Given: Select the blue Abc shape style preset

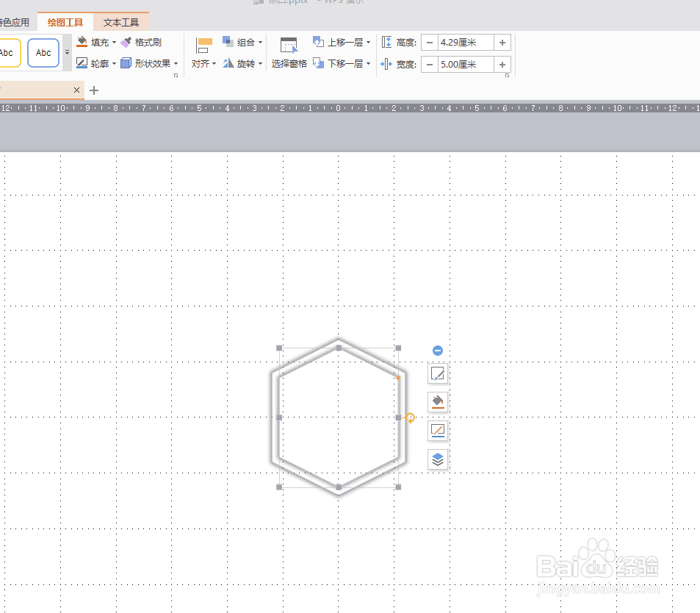Looking at the screenshot, I should pyautogui.click(x=43, y=52).
